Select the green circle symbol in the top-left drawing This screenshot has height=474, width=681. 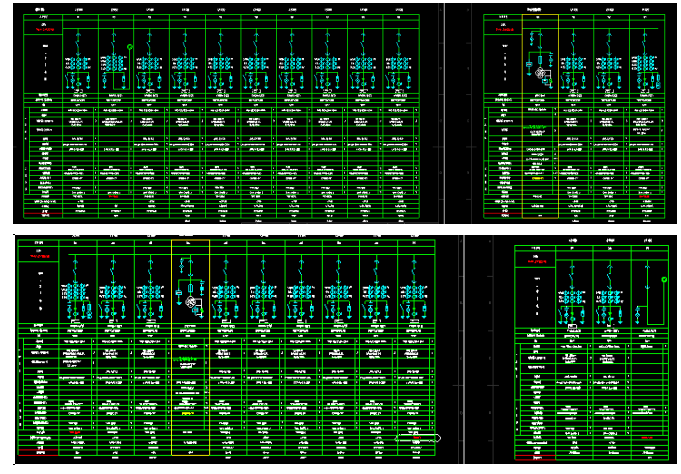tap(129, 46)
